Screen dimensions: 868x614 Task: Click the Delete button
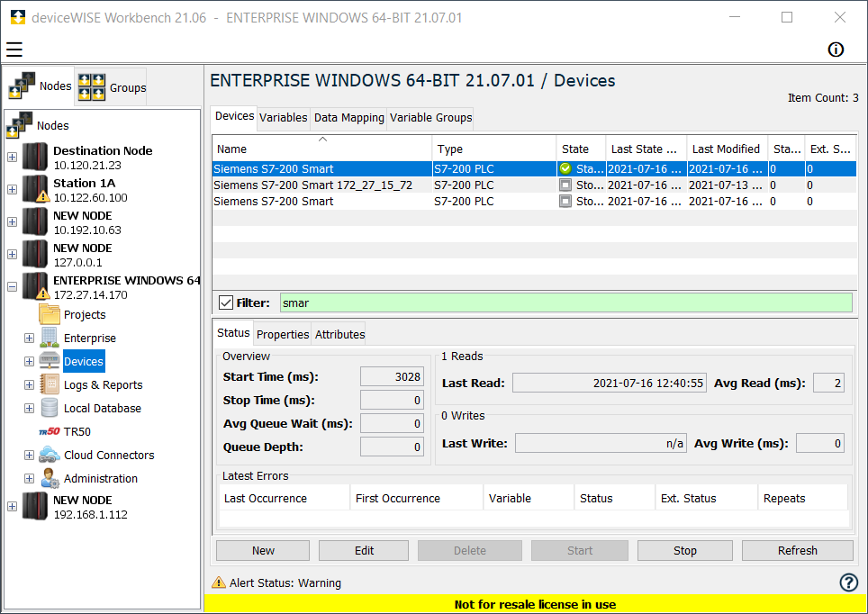coord(469,550)
